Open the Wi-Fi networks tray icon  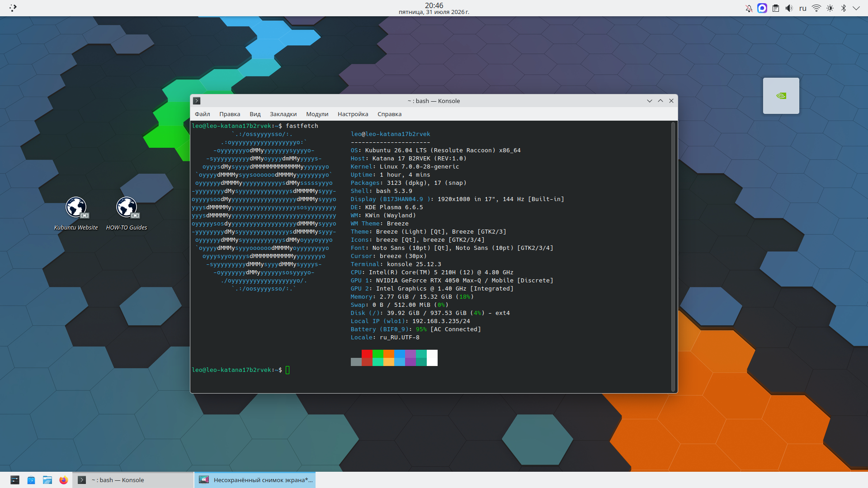[816, 8]
